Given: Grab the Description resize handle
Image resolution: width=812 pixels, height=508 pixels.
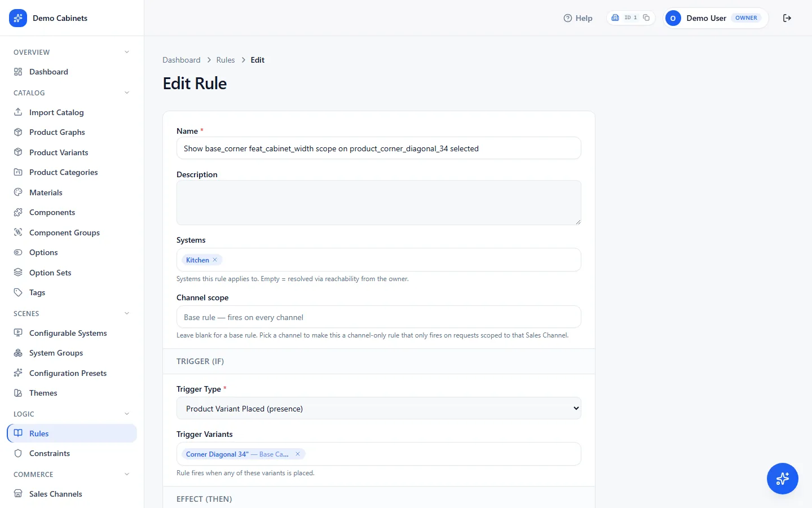Looking at the screenshot, I should (578, 222).
